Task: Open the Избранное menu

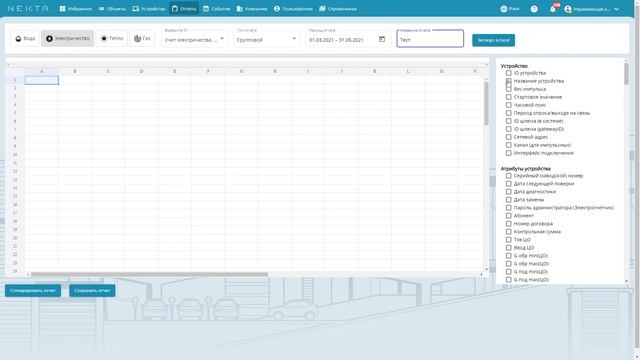Action: 76,9
